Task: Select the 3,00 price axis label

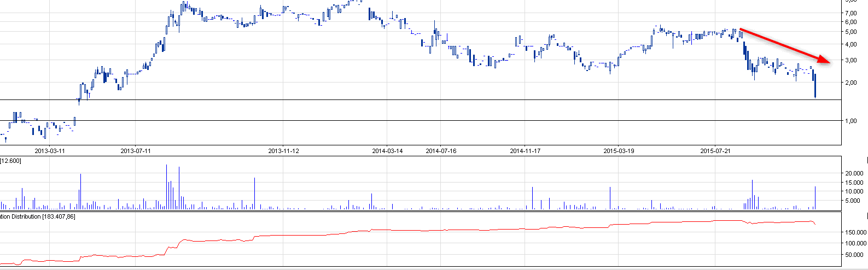Action: click(x=850, y=61)
